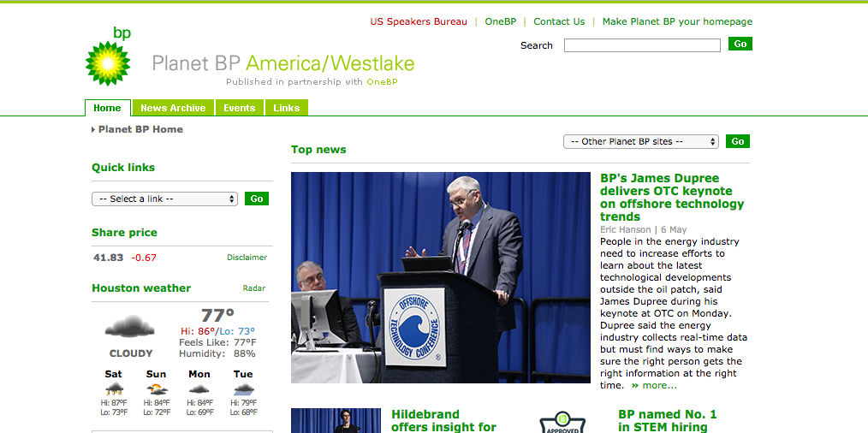This screenshot has width=868, height=433.
Task: Click the share price change -0.67
Action: pyautogui.click(x=144, y=258)
